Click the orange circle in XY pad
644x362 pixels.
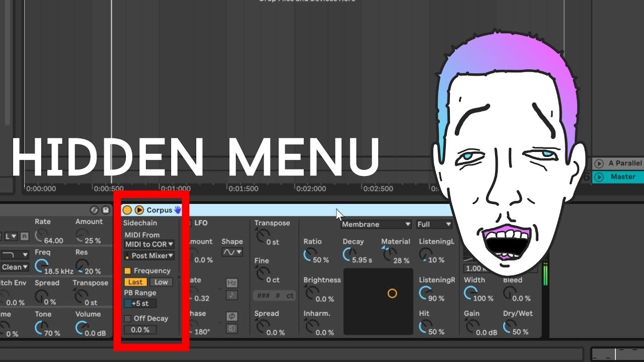point(392,293)
